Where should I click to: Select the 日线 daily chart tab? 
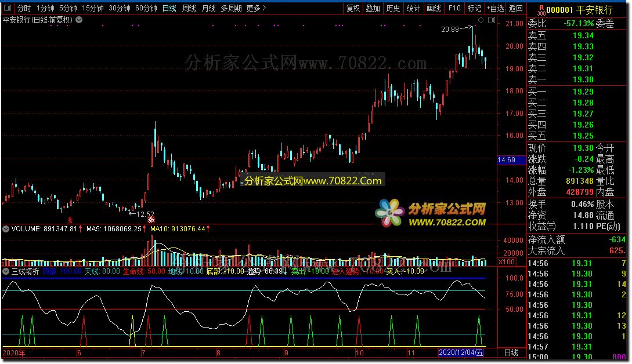tap(169, 8)
